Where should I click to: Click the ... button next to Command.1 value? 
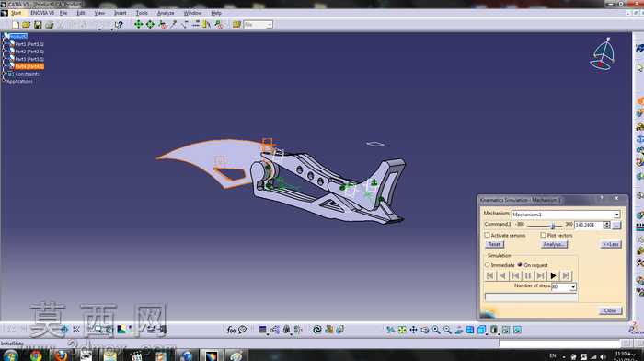click(616, 225)
